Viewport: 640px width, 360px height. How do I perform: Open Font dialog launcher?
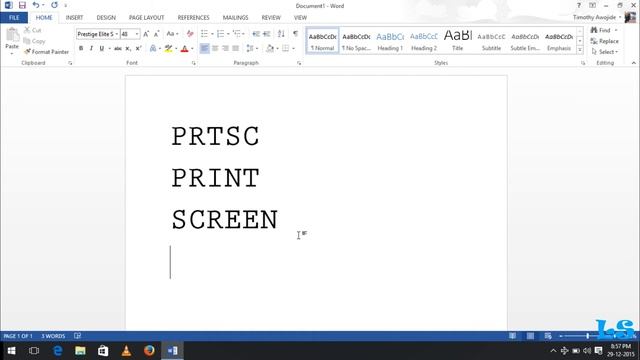pyautogui.click(x=193, y=63)
